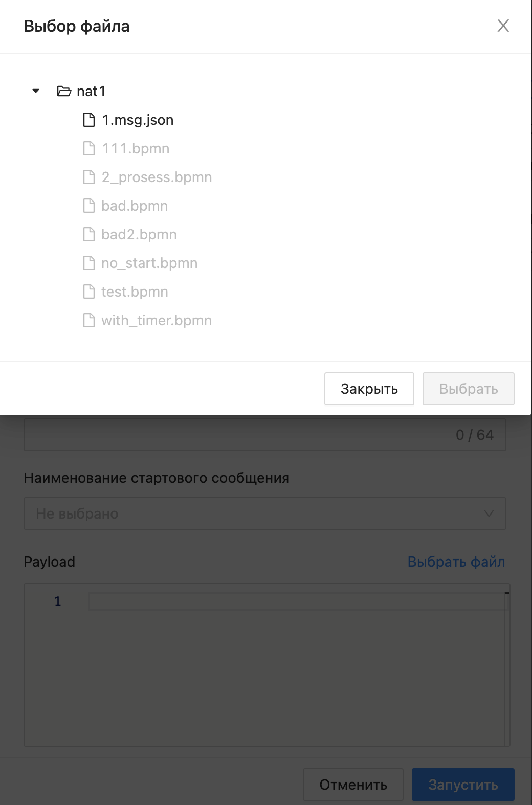Click the Запустить button
The image size is (532, 805).
(463, 785)
